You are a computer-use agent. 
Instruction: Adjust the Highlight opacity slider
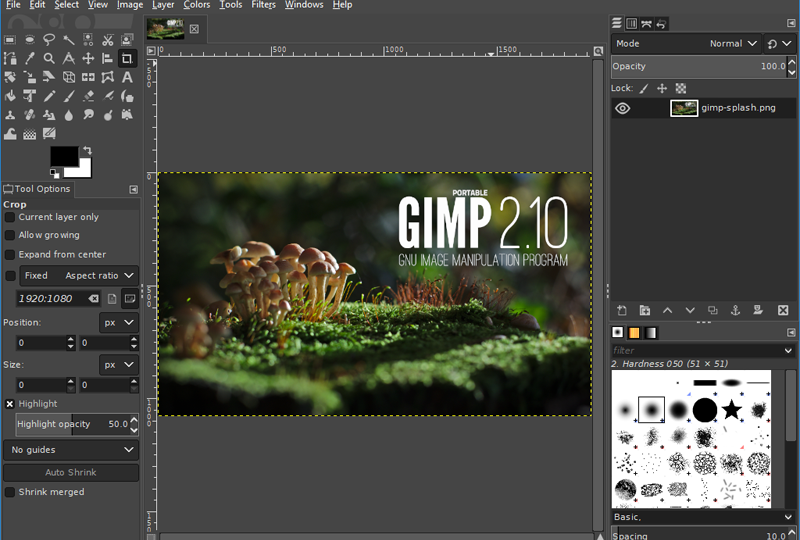72,424
